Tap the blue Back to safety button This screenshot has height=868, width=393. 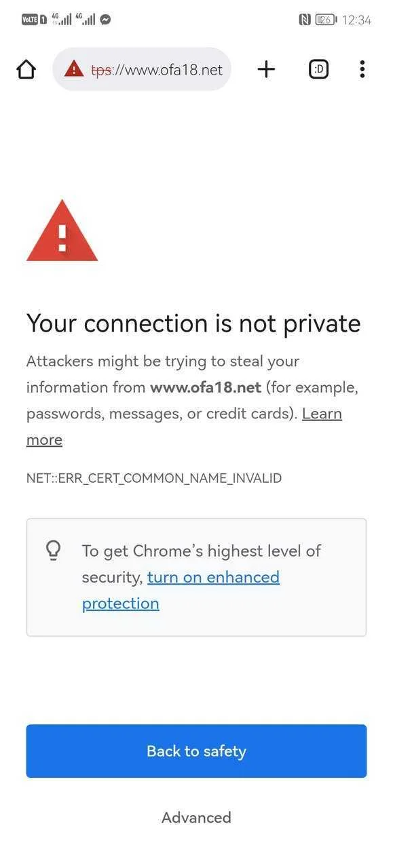tap(196, 751)
